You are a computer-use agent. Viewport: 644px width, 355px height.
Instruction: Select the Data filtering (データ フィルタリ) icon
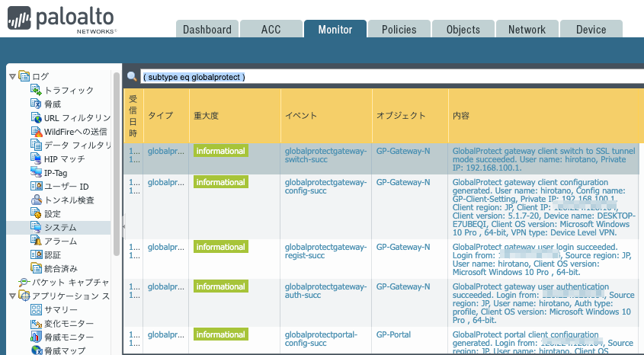(x=36, y=145)
